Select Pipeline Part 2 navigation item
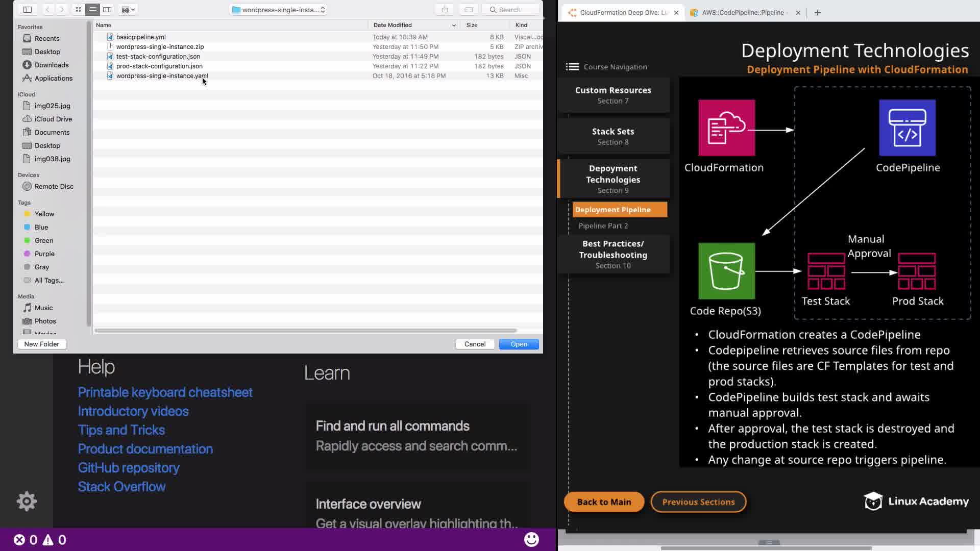 [603, 226]
